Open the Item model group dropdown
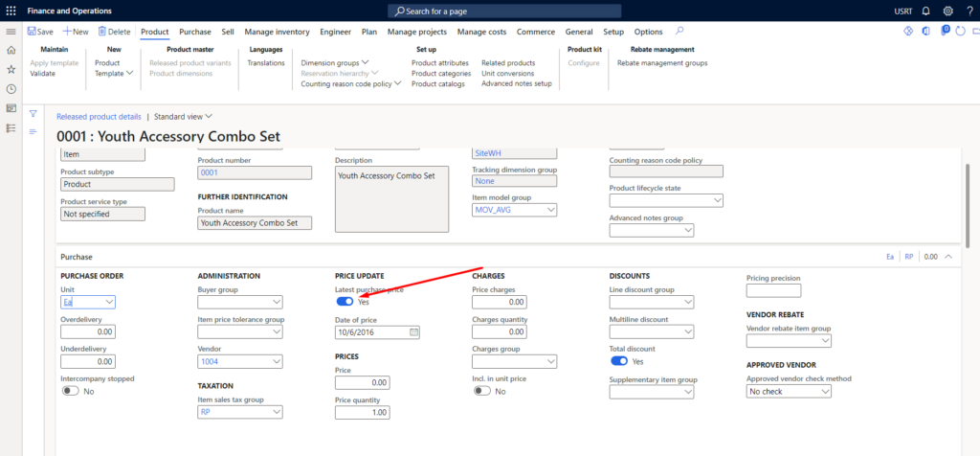Screen dimensions: 980x456 [551, 211]
